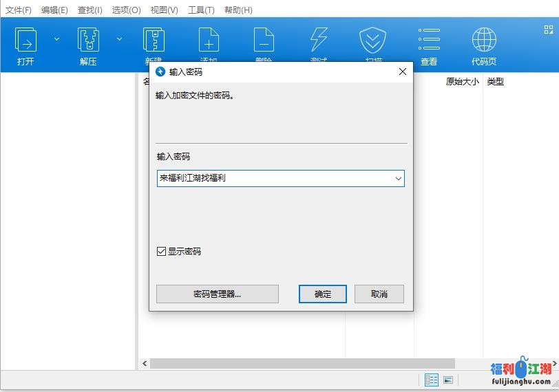The width and height of the screenshot is (559, 392).
Task: Uncheck the 显示密码 checkbox
Action: [x=162, y=252]
